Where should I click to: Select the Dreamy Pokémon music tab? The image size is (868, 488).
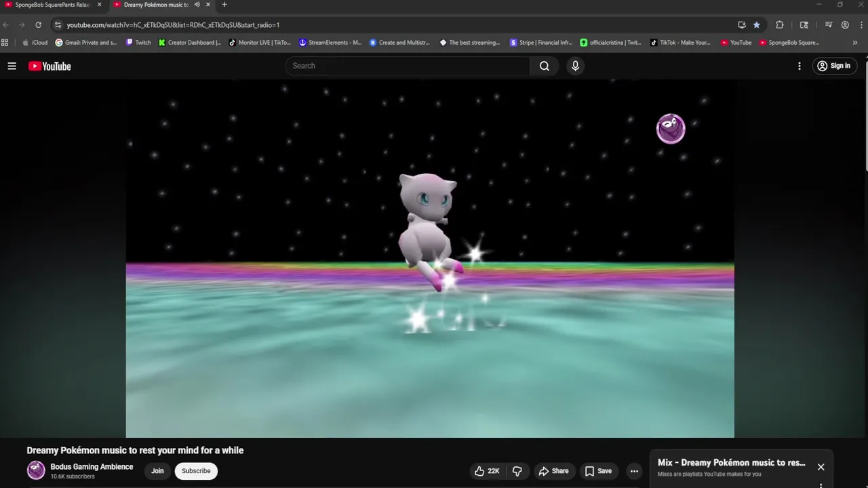coord(156,5)
